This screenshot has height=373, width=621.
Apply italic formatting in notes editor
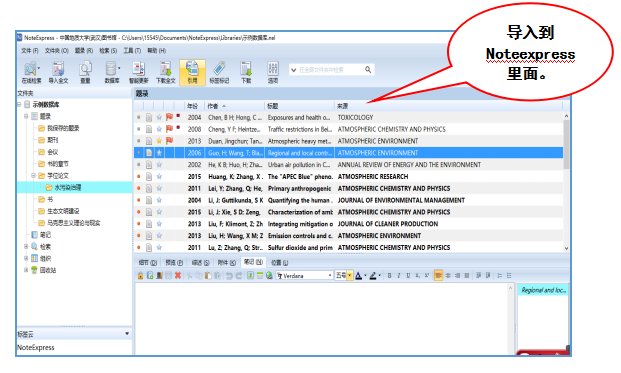[399, 276]
